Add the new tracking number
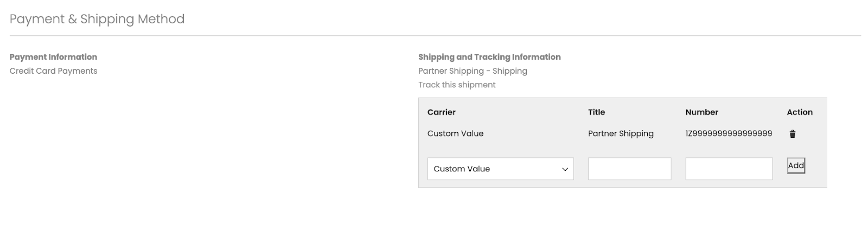Image resolution: width=868 pixels, height=225 pixels. point(796,166)
